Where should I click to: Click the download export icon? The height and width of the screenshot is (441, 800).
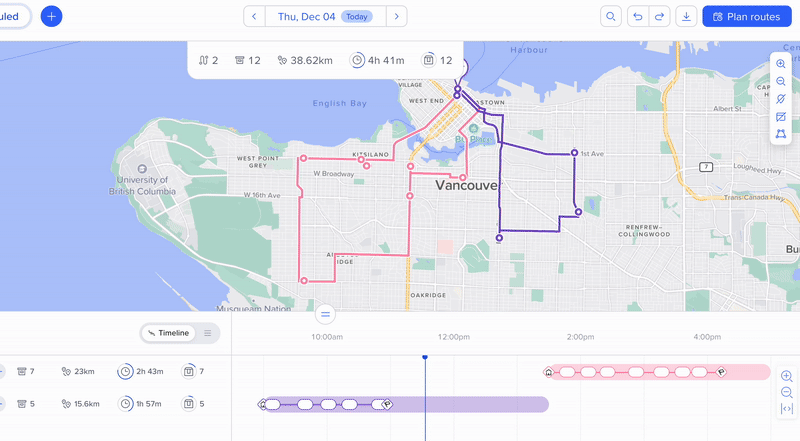[x=686, y=16]
